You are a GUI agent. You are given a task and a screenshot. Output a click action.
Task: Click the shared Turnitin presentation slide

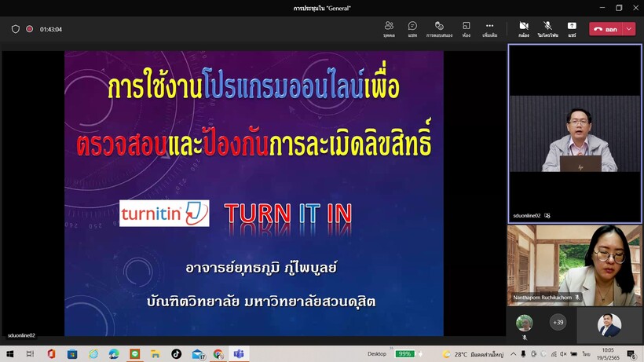254,193
